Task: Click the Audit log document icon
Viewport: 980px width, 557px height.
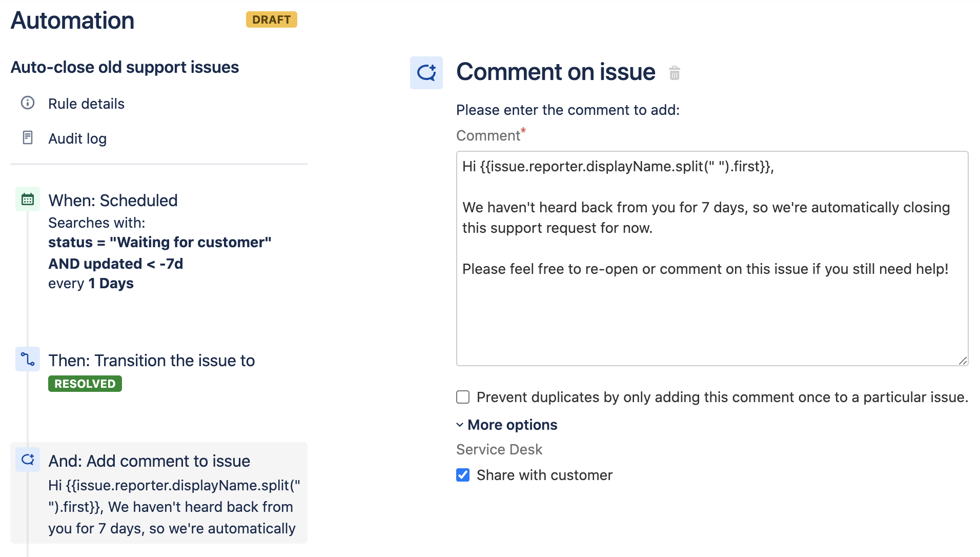Action: pyautogui.click(x=28, y=138)
